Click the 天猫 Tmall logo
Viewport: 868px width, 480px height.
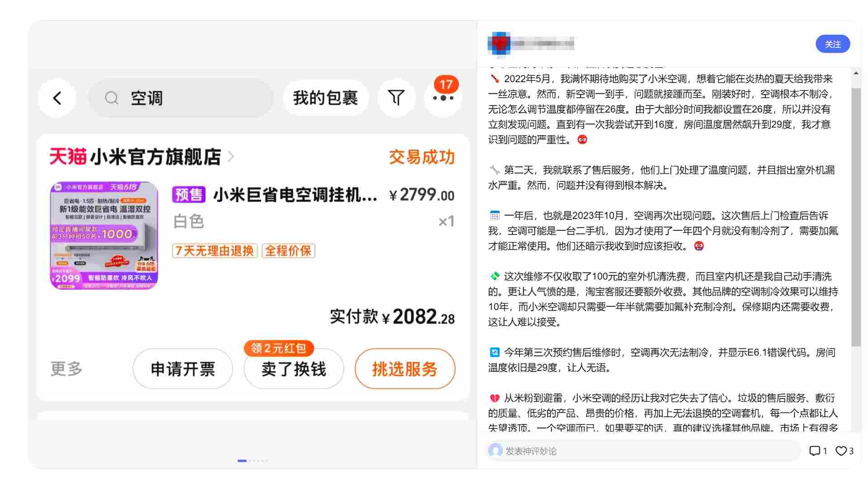[66, 157]
